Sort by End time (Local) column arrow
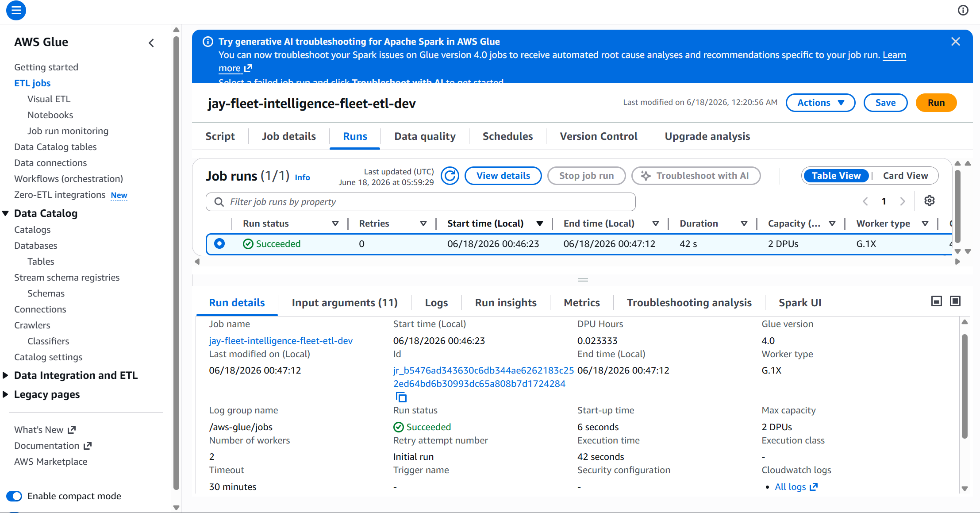This screenshot has height=513, width=980. pyautogui.click(x=656, y=224)
